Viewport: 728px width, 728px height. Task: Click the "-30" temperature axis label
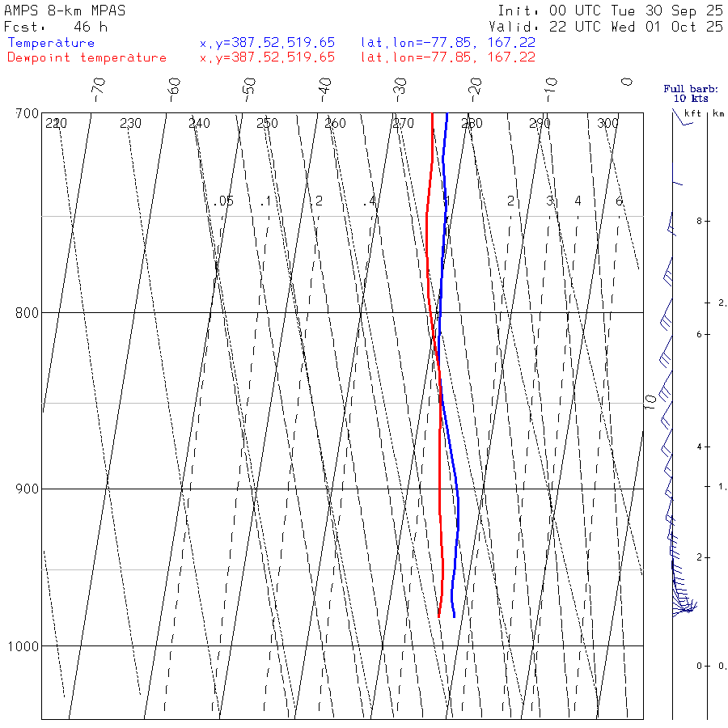click(x=400, y=90)
